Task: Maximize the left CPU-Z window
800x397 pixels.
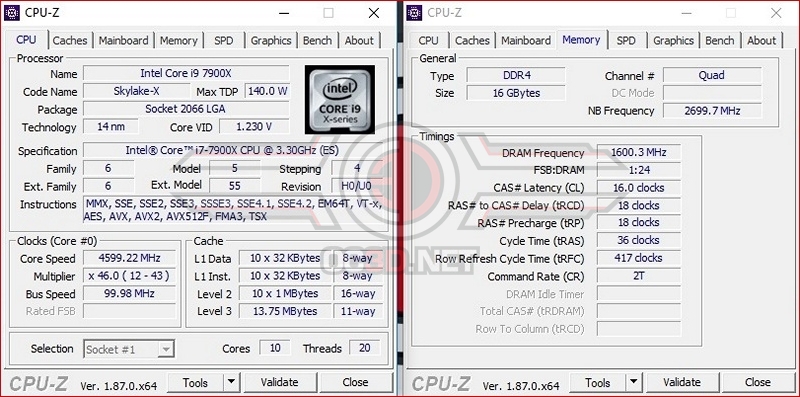Action: click(329, 13)
